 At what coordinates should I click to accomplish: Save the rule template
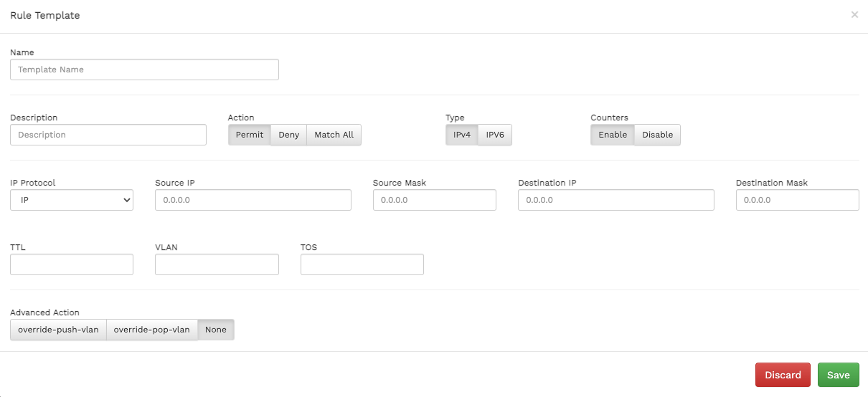838,375
